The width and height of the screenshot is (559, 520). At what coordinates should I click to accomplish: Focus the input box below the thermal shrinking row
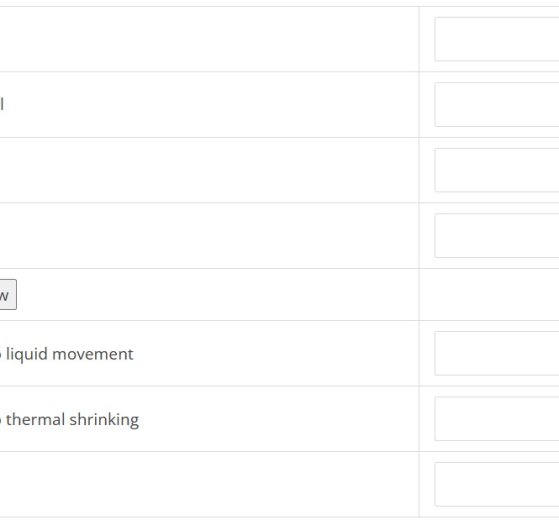(497, 484)
